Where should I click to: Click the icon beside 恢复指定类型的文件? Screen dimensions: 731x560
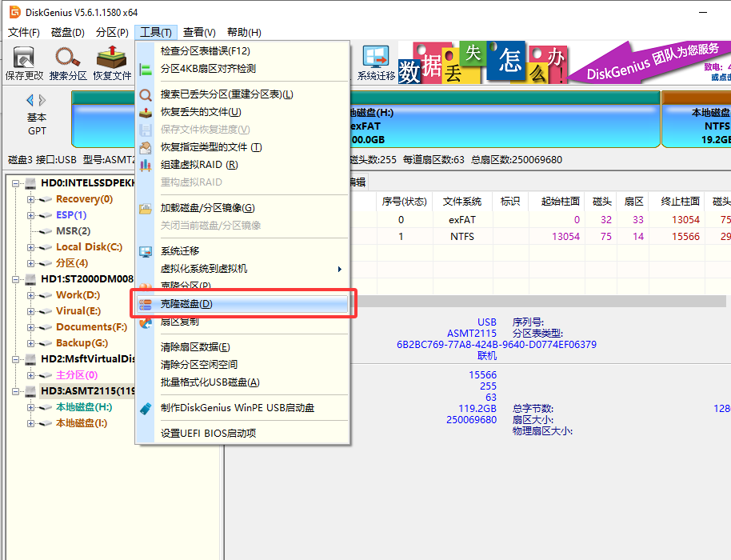coord(146,147)
